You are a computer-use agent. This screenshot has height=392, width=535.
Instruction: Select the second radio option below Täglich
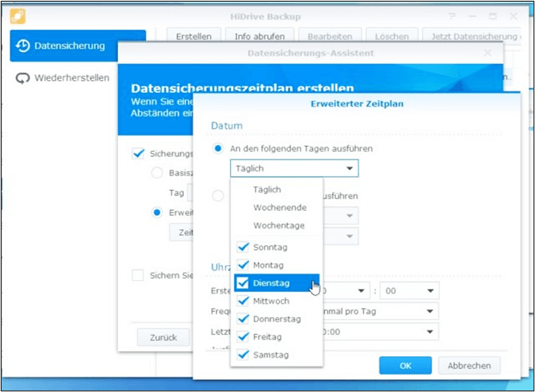[x=218, y=196]
